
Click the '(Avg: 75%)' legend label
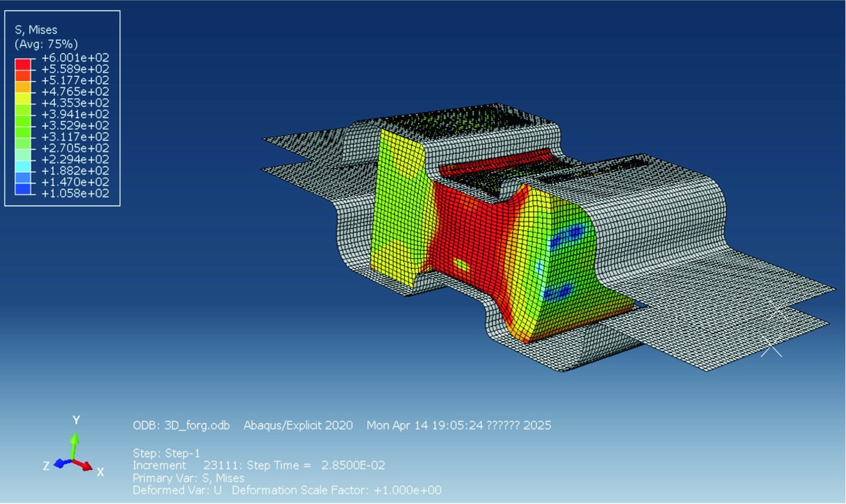41,44
